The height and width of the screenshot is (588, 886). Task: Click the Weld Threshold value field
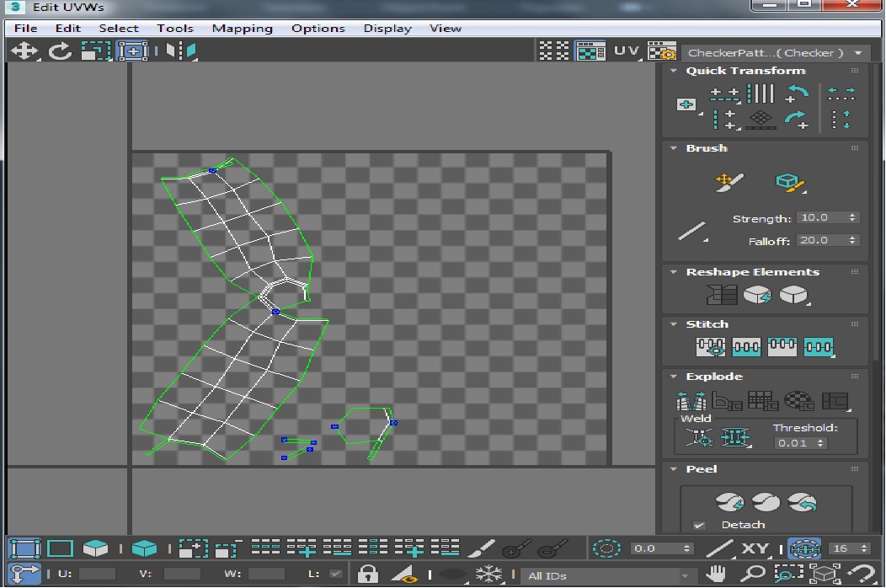point(793,443)
